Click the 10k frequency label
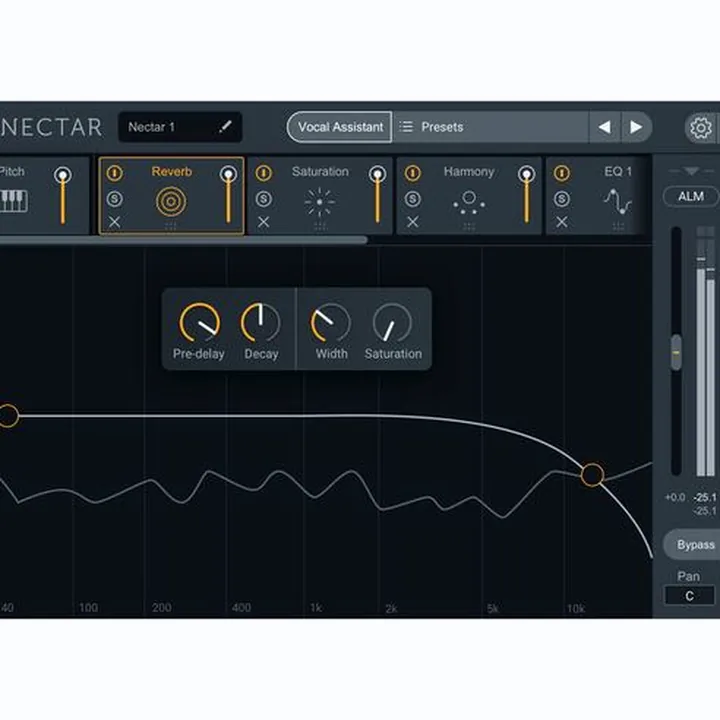This screenshot has height=720, width=720. [x=575, y=608]
